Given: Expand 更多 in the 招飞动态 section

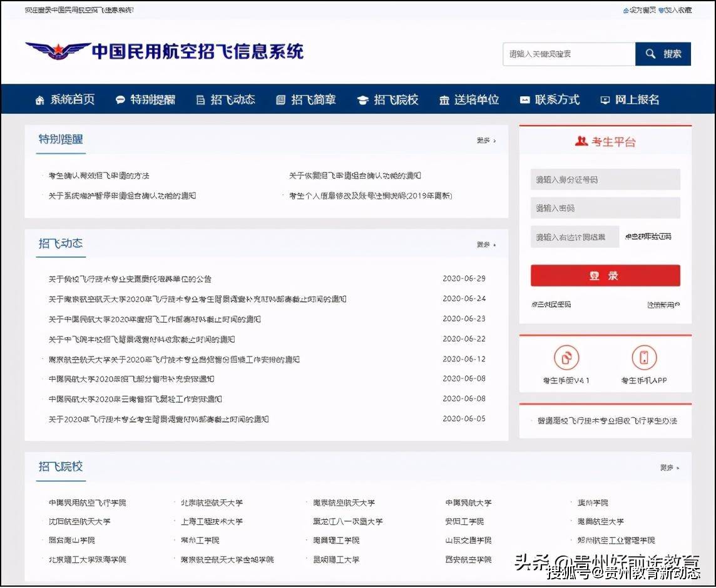Looking at the screenshot, I should coord(486,245).
